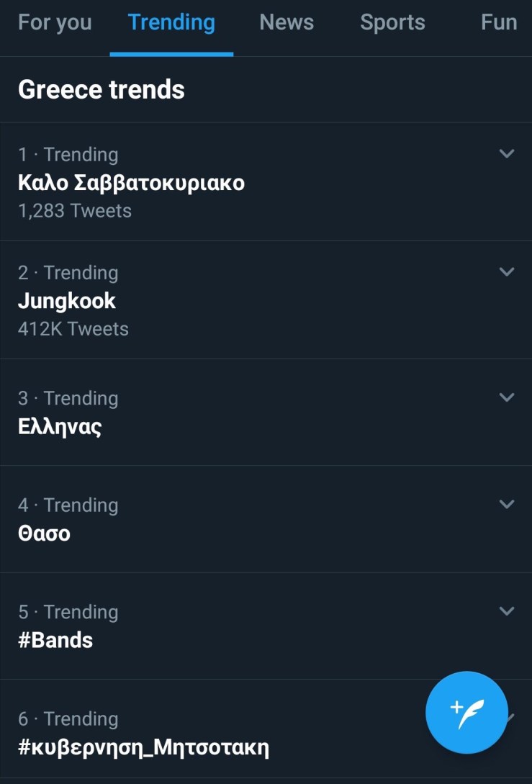Open the #κυβερνηση_Μητσοτακη hashtag

point(143,747)
